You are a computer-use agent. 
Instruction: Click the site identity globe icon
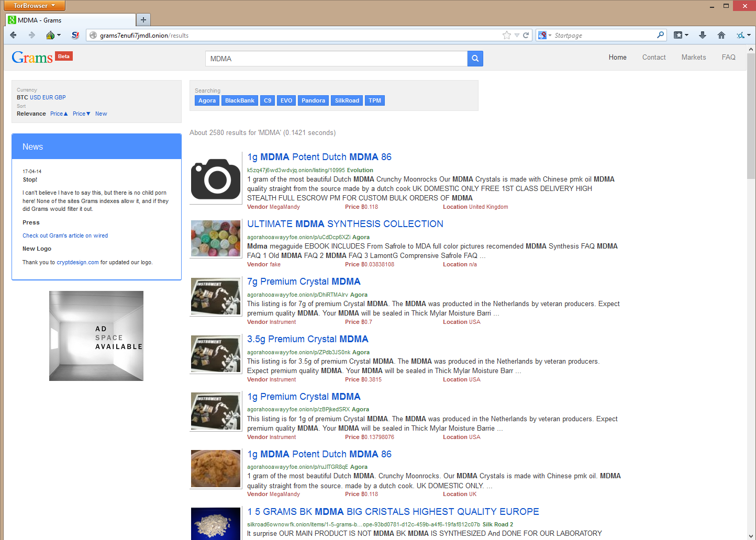pos(93,35)
